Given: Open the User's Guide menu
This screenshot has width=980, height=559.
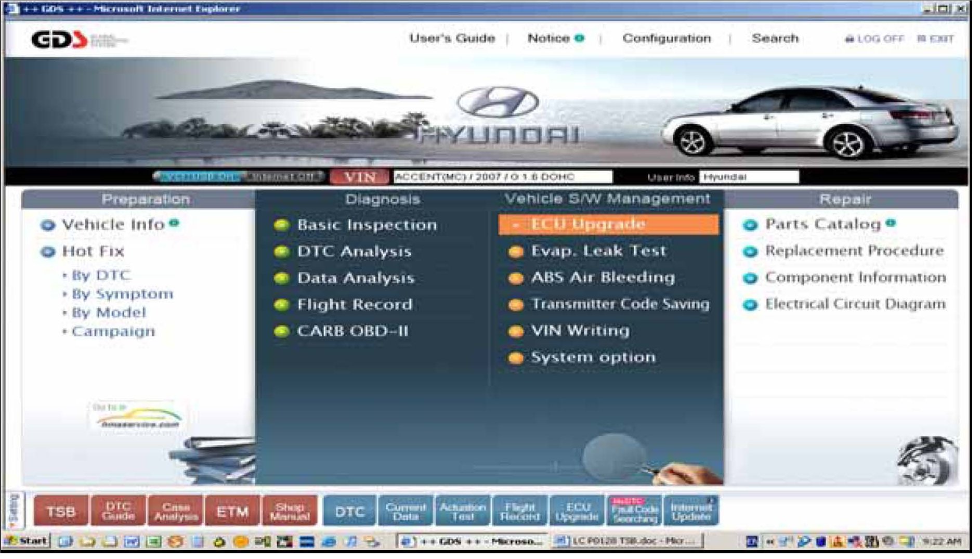Looking at the screenshot, I should tap(452, 38).
